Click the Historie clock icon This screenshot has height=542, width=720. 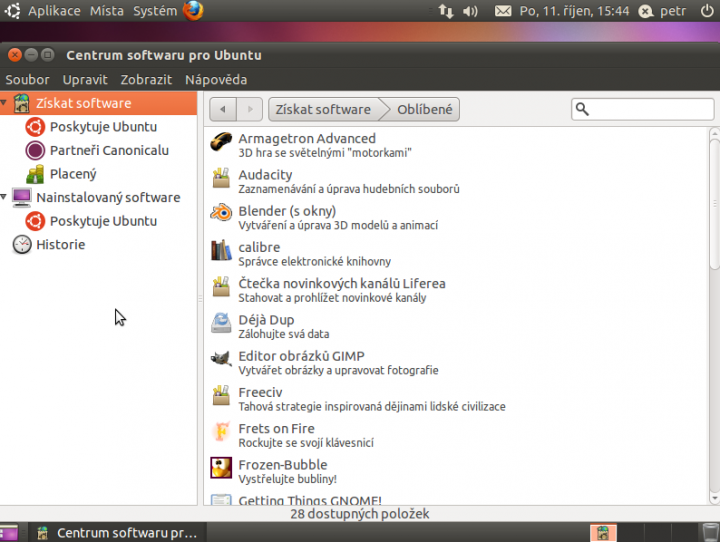[22, 244]
